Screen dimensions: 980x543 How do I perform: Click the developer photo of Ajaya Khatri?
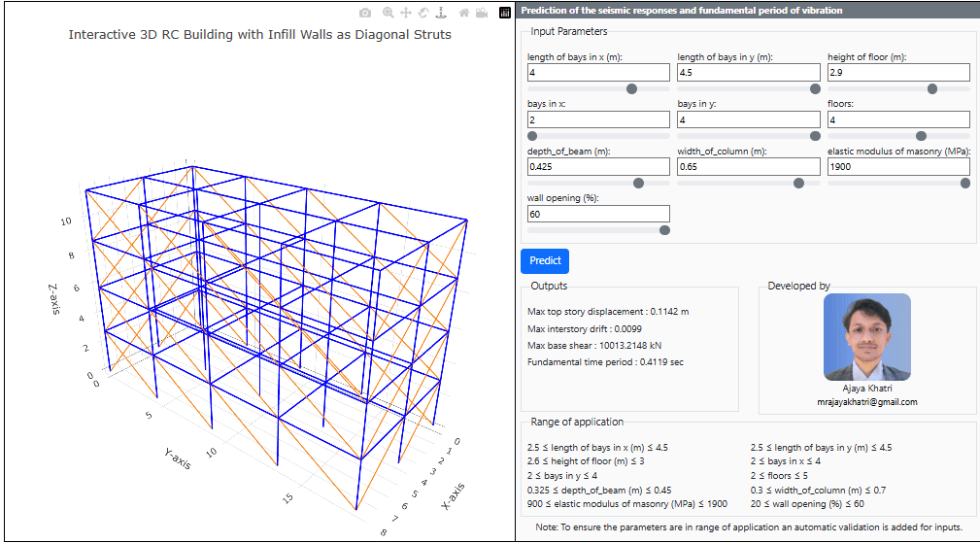tap(866, 337)
